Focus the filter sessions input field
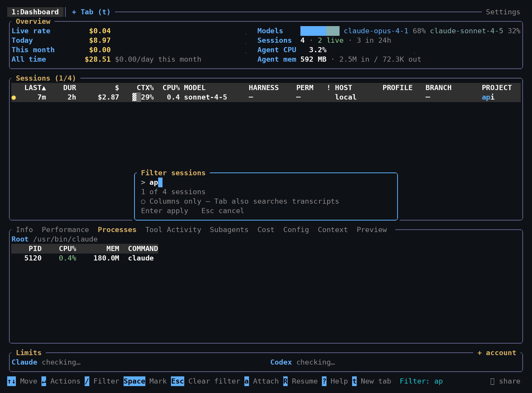 coord(266,182)
